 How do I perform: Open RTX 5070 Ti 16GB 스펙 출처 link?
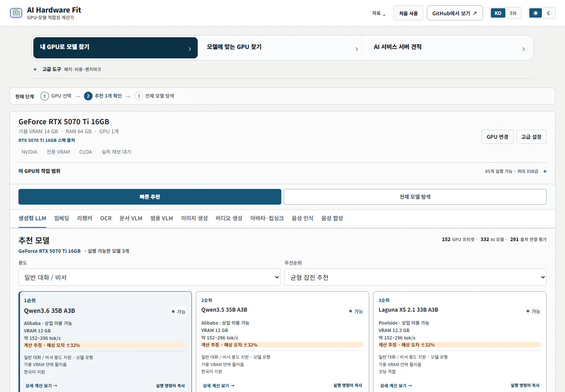[47, 140]
